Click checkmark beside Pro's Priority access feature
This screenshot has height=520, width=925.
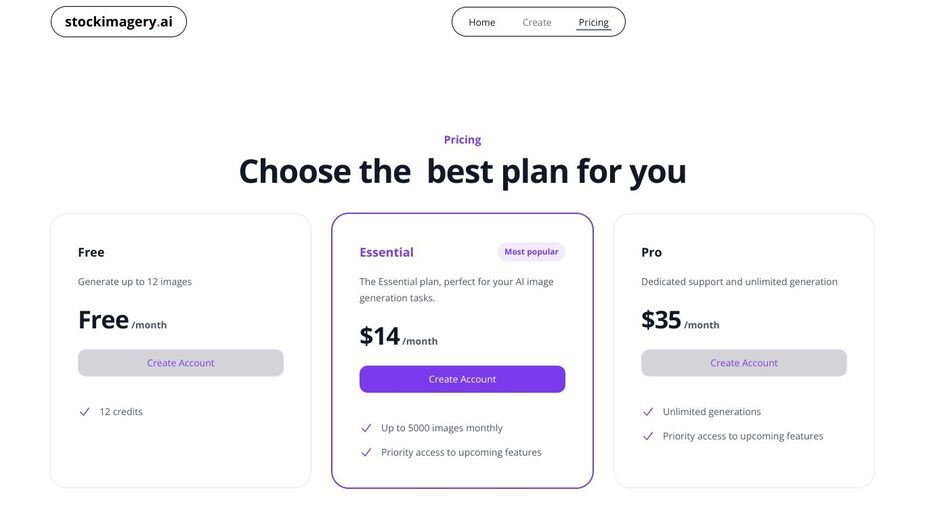[648, 436]
